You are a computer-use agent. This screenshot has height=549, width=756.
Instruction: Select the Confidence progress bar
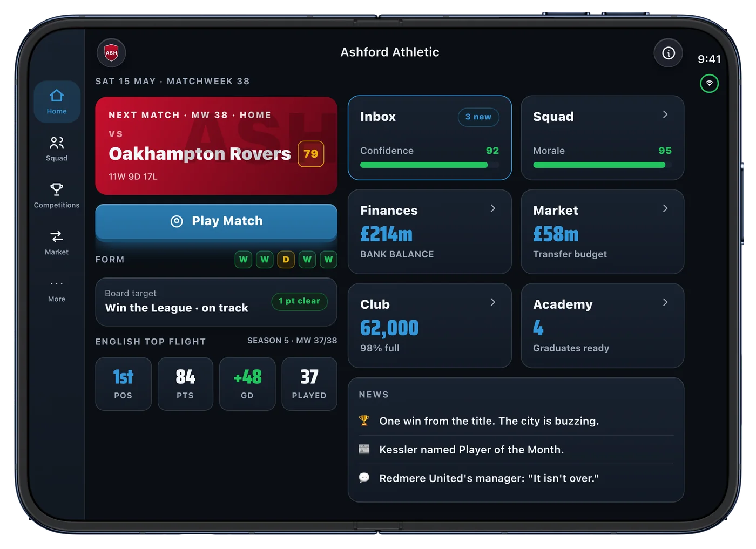click(430, 165)
